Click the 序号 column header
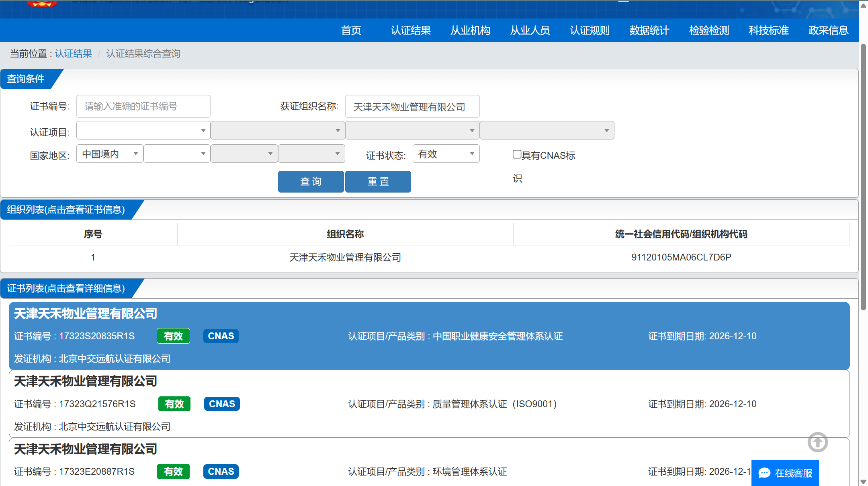This screenshot has width=868, height=486. [93, 234]
